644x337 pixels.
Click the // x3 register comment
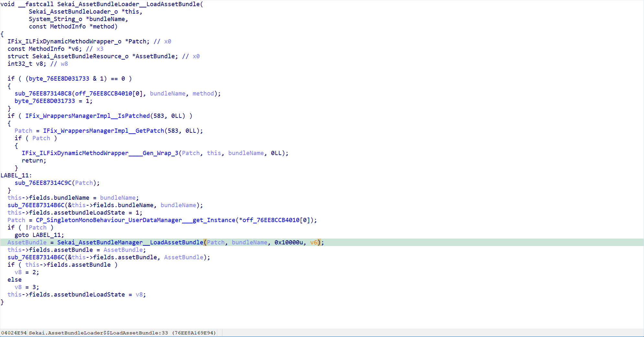95,49
